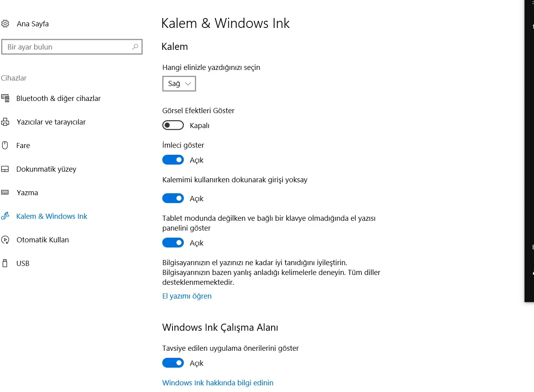
Task: Click the search magnifier icon
Action: tap(135, 47)
